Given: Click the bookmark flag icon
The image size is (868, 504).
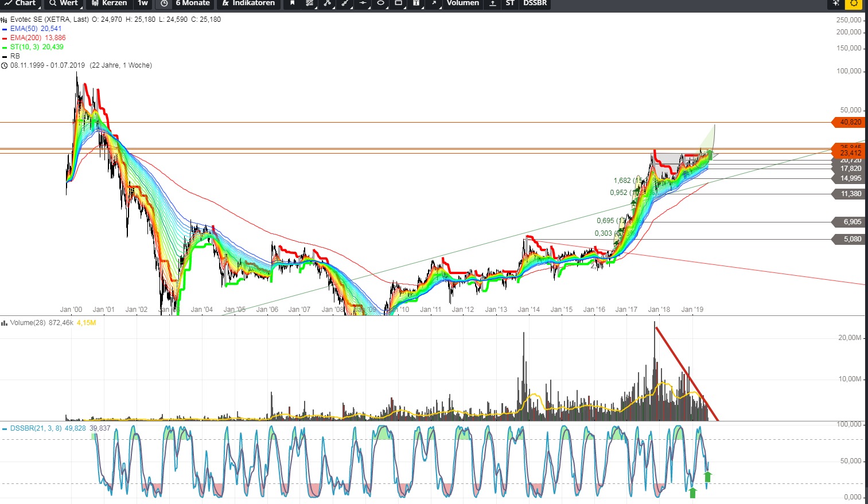Looking at the screenshot, I should [x=292, y=3].
